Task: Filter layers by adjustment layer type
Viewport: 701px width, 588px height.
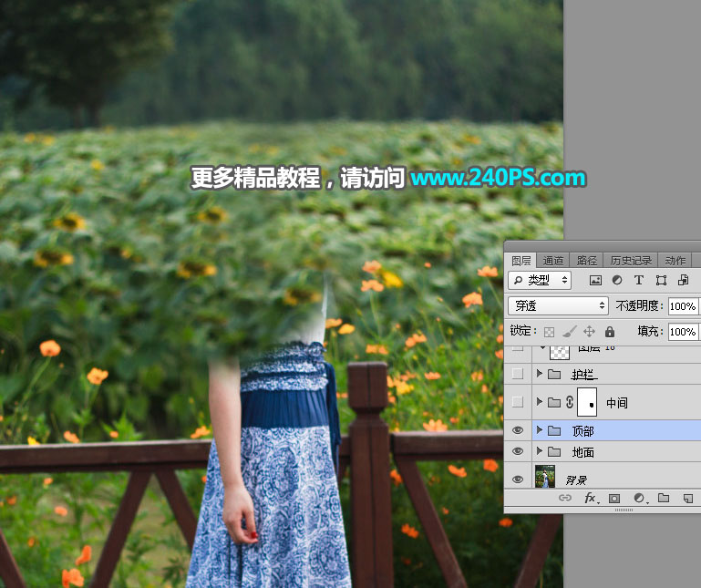Action: tap(617, 281)
